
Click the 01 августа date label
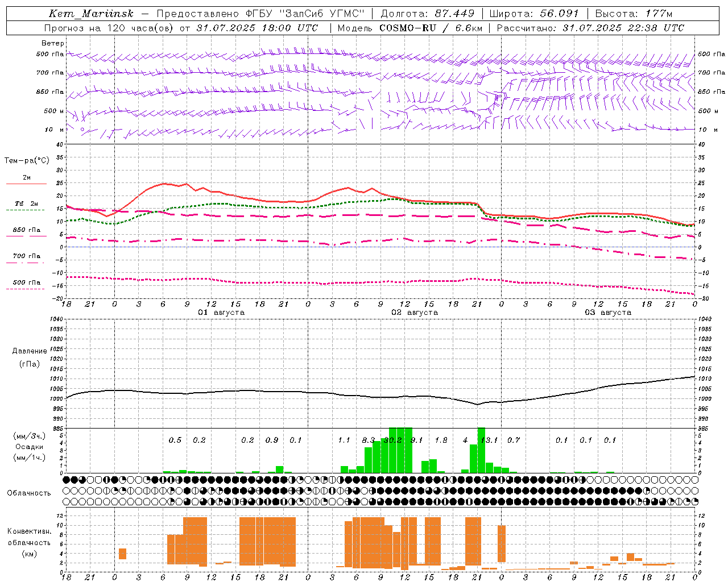(x=221, y=313)
